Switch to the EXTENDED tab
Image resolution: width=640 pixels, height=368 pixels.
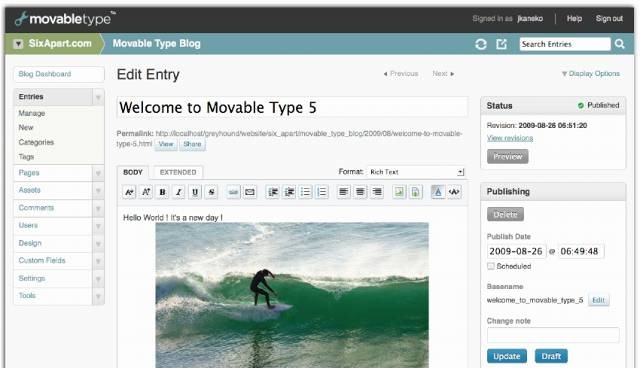click(x=178, y=172)
